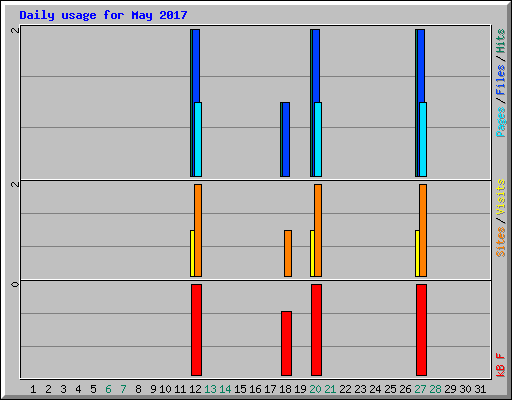Viewport: 512px width, 400px height.
Task: Click the cyan Pages bar for day 12
Action: point(198,139)
